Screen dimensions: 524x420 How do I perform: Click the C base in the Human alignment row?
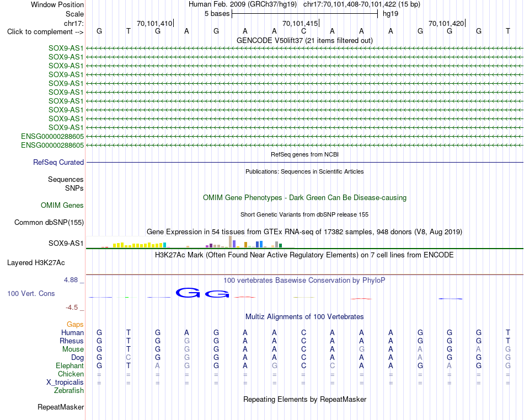(x=303, y=332)
